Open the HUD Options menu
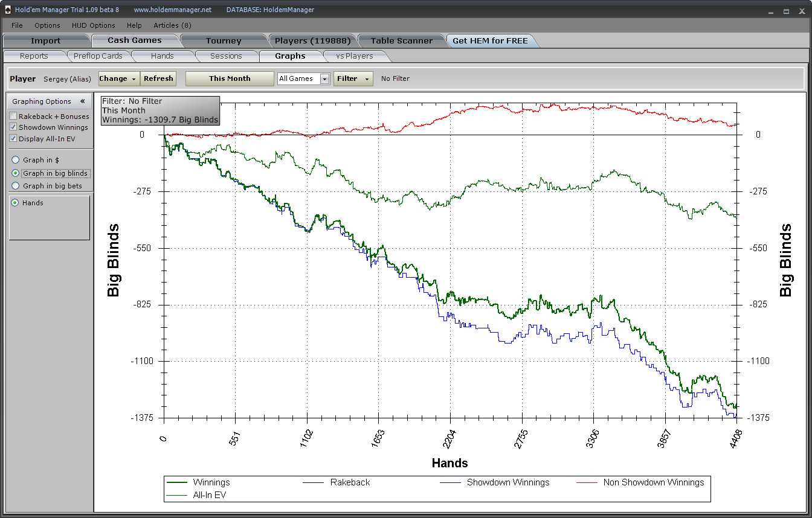812x518 pixels. 93,25
